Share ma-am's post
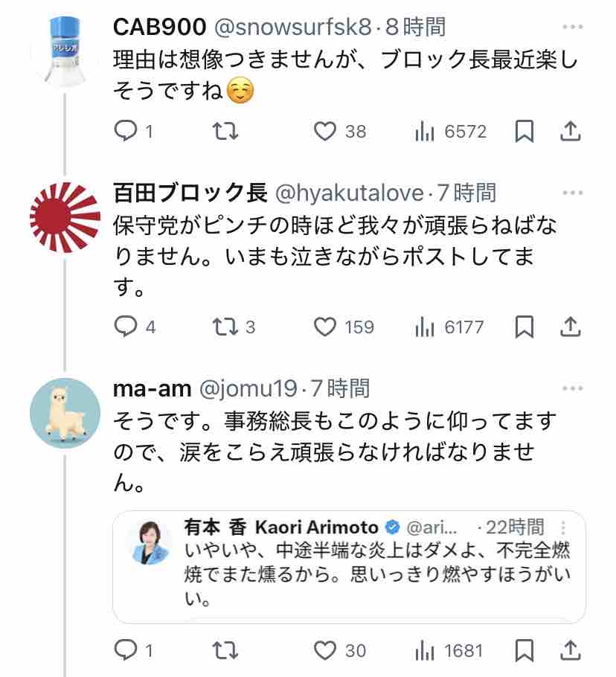The width and height of the screenshot is (616, 677). pos(570,651)
